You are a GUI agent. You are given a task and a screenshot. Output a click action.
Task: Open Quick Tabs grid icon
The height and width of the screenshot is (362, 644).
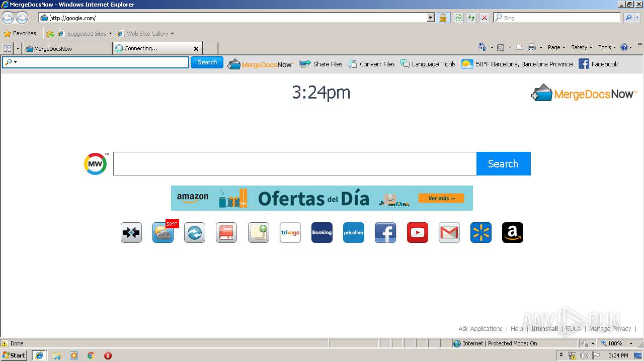[x=8, y=48]
